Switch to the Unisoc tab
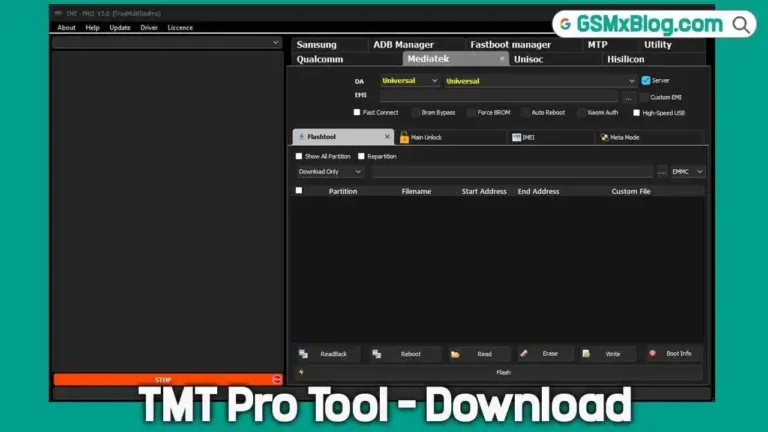Screen dimensions: 768x432 coord(555,59)
